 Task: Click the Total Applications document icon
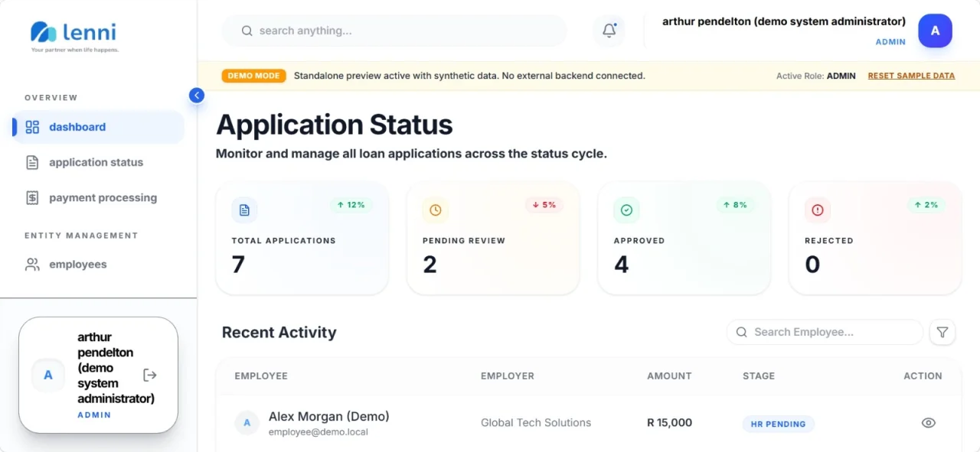[244, 210]
